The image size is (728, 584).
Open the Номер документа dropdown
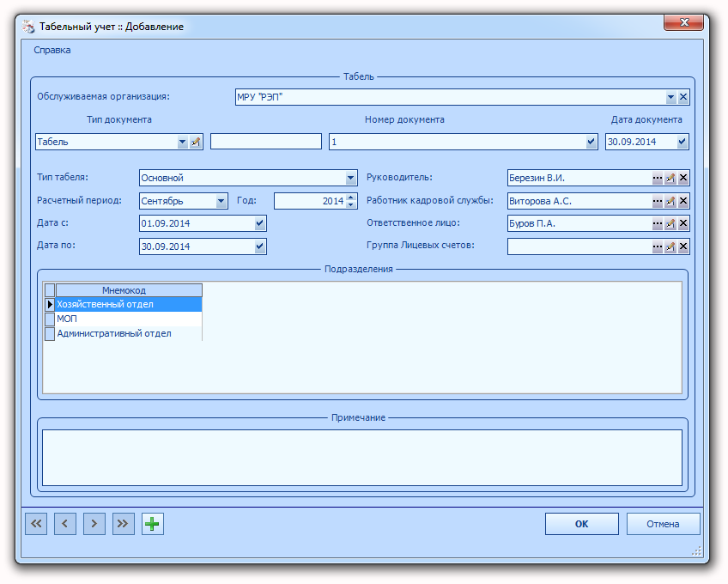[591, 142]
